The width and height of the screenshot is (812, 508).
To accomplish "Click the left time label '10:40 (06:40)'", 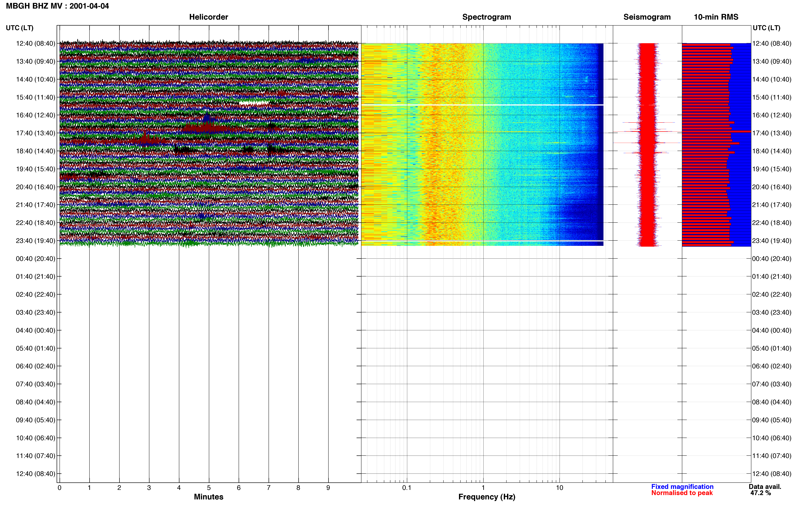I will [36, 438].
